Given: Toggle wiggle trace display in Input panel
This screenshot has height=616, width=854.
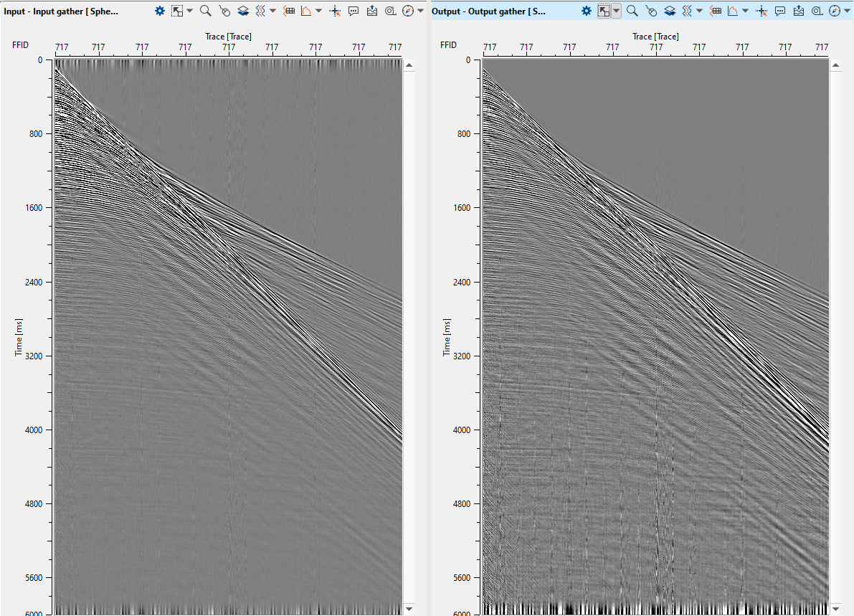Looking at the screenshot, I should (x=261, y=11).
